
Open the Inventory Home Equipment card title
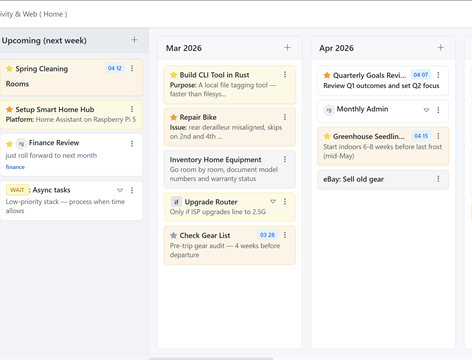(x=215, y=160)
